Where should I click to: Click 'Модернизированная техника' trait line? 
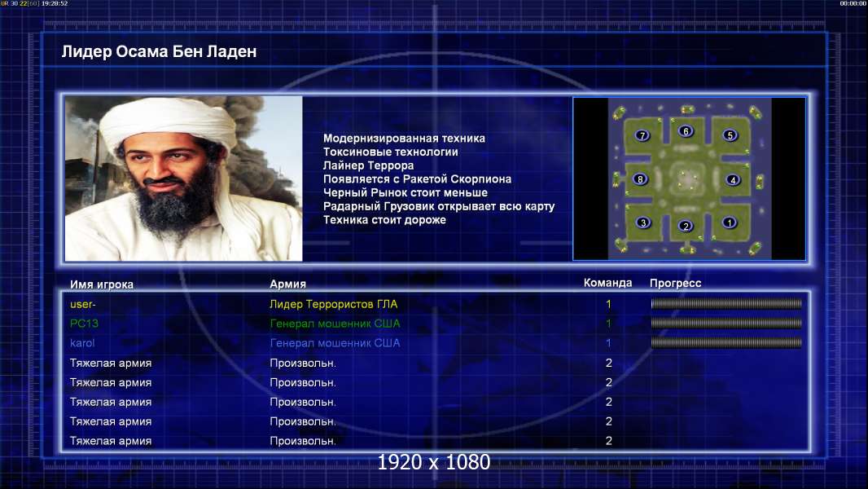click(404, 139)
